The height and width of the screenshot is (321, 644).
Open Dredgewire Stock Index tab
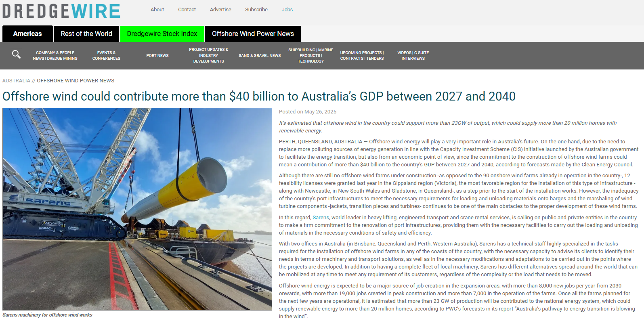(x=162, y=34)
